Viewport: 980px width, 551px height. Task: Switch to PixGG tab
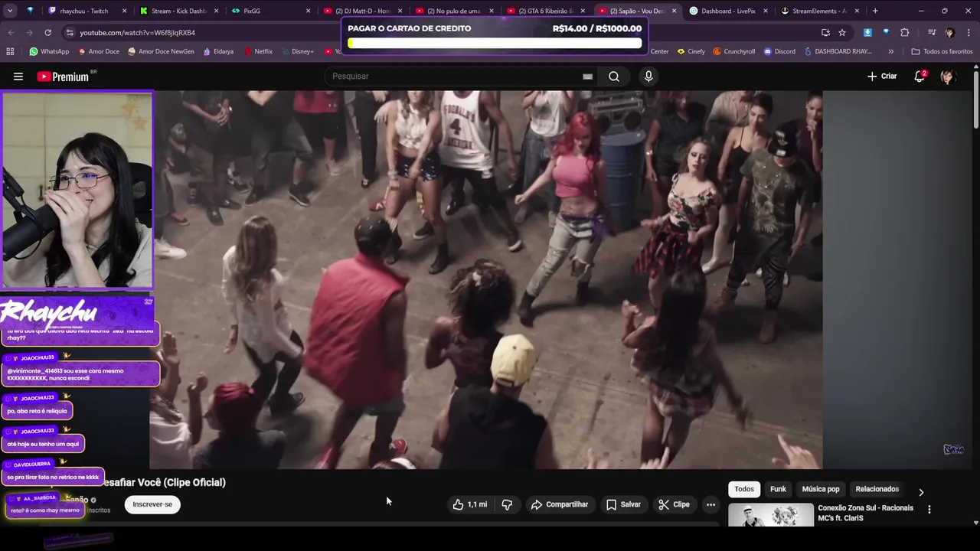[x=268, y=11]
